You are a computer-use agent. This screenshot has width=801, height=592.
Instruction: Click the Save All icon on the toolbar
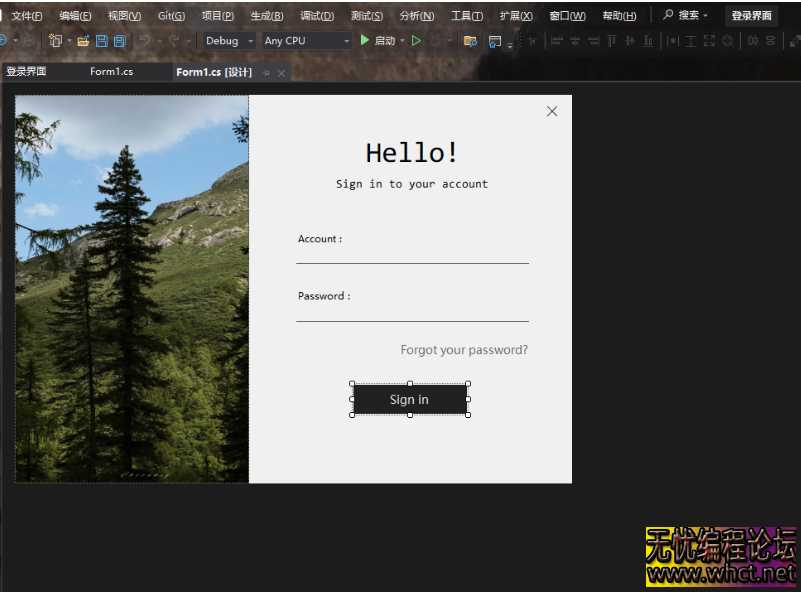(119, 41)
